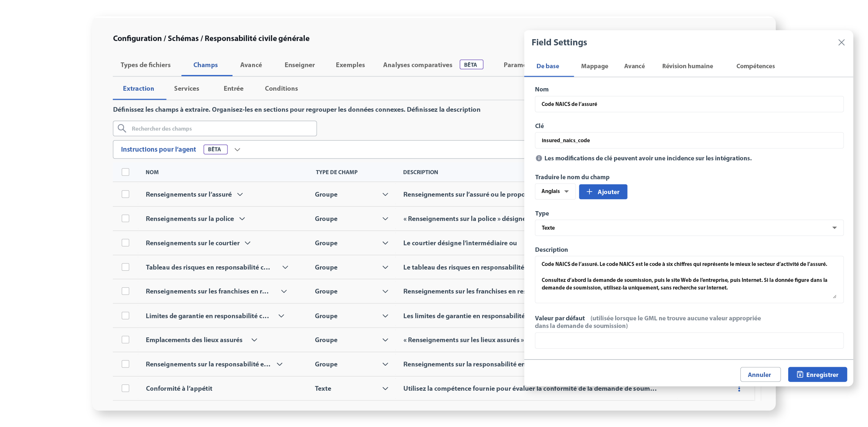Click the Clé input field
This screenshot has width=868, height=427.
tap(689, 140)
